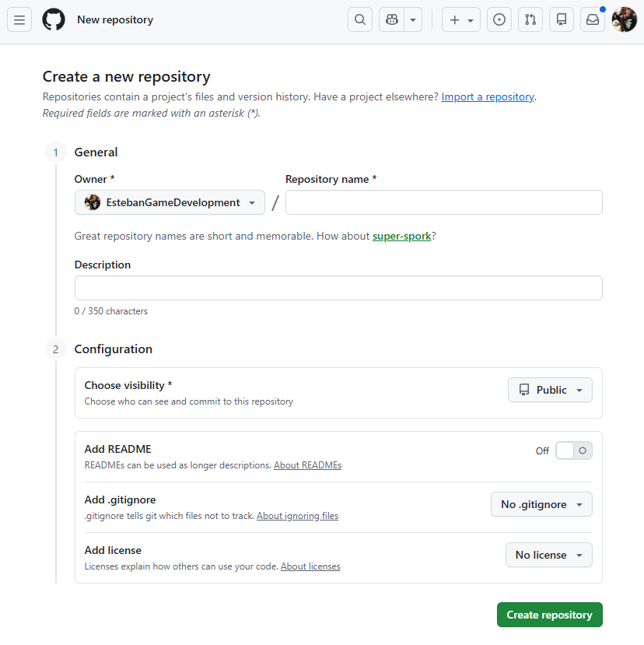Change owner EstebanGameDevelopment dropdown
Screen dimensions: 644x645
point(170,202)
